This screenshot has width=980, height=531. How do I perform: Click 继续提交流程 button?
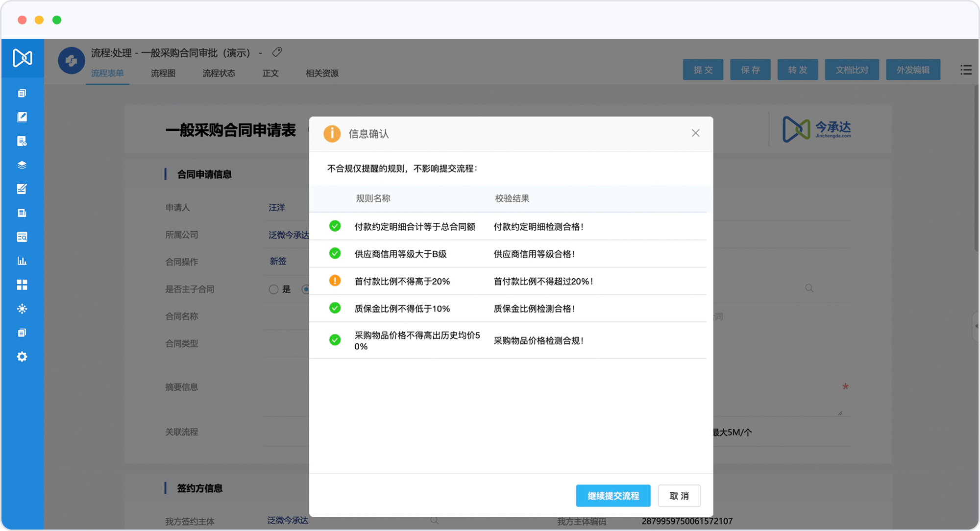tap(613, 496)
